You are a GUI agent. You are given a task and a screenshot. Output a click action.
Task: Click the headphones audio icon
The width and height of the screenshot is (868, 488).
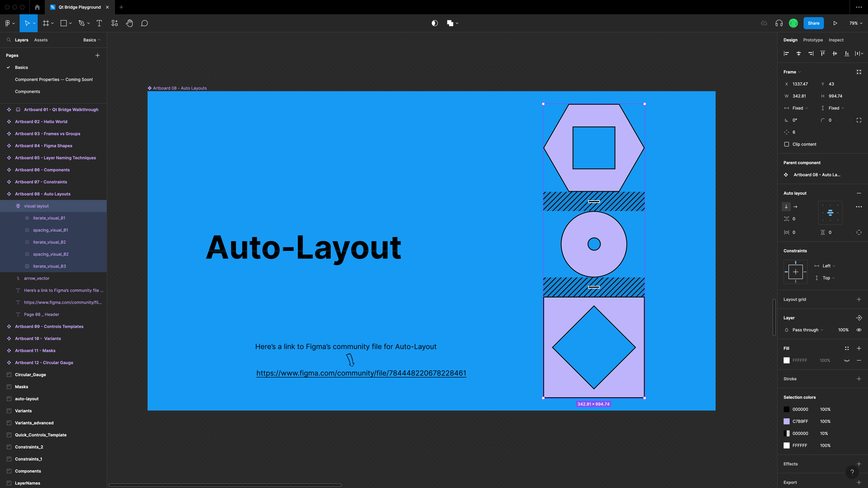pyautogui.click(x=779, y=23)
